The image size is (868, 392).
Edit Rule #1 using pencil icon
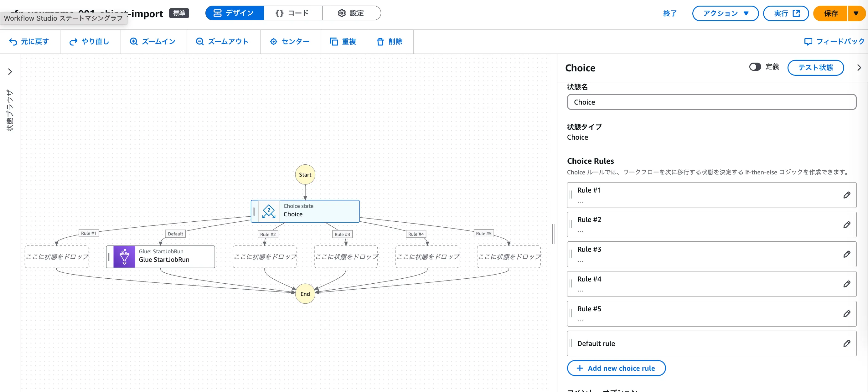pyautogui.click(x=846, y=195)
